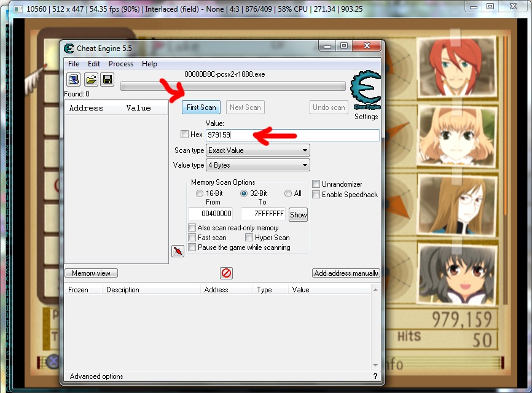Select the red-haired character portrait in game

point(456,67)
